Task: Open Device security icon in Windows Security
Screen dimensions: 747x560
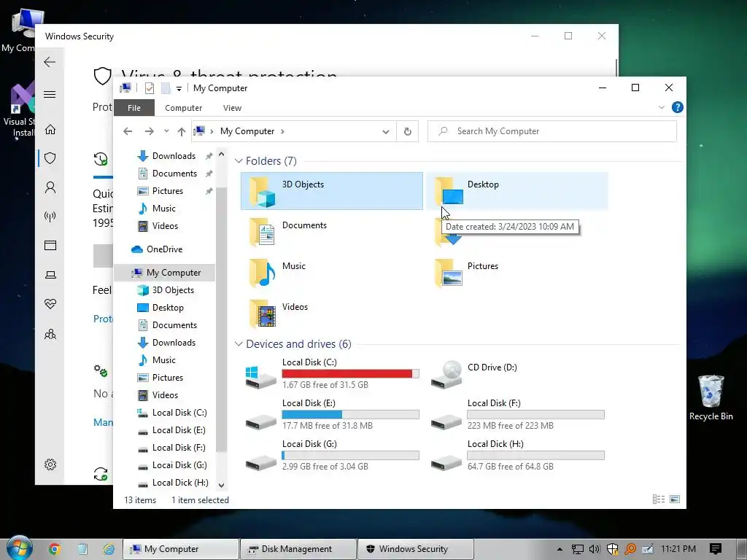Action: 50,275
